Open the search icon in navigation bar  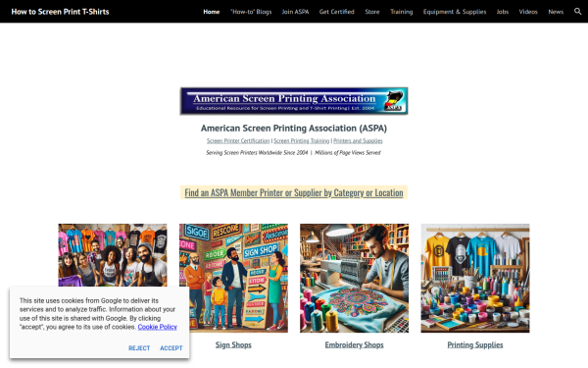(577, 12)
